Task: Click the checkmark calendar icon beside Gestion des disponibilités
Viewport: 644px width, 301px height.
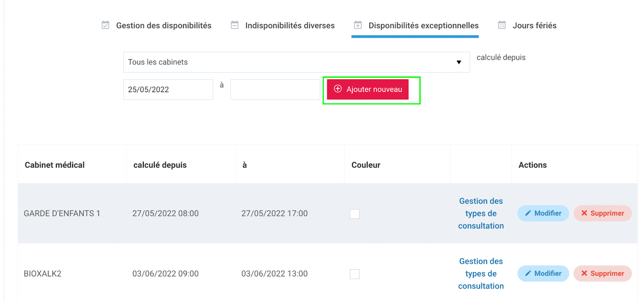Action: pyautogui.click(x=105, y=25)
